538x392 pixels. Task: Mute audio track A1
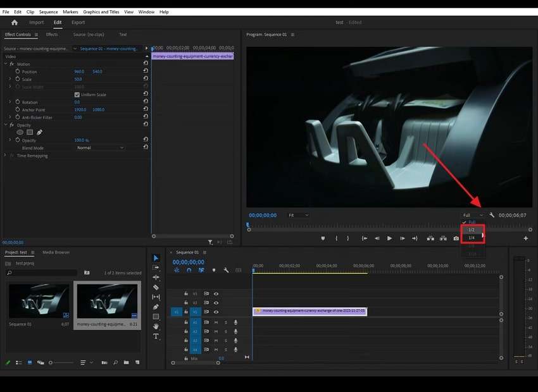coord(216,322)
